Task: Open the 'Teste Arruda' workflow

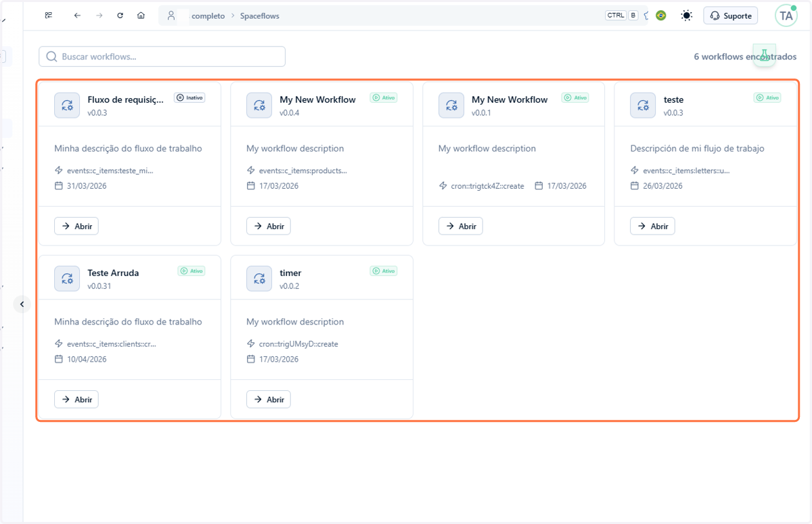Action: point(76,400)
